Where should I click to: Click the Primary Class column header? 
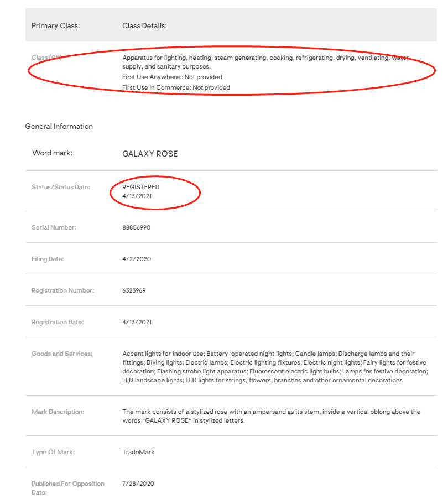[x=55, y=26]
